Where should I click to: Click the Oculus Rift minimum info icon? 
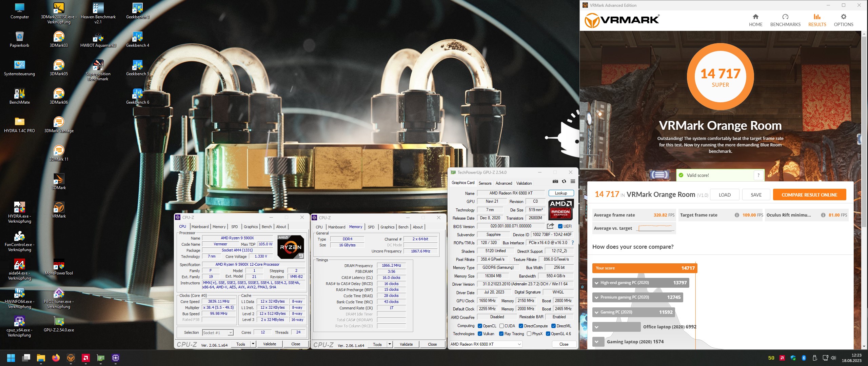[823, 215]
